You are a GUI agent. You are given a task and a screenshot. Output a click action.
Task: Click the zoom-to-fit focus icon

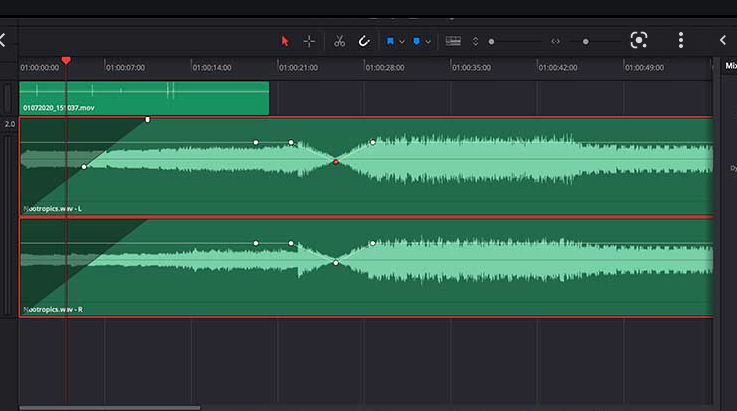pyautogui.click(x=638, y=40)
